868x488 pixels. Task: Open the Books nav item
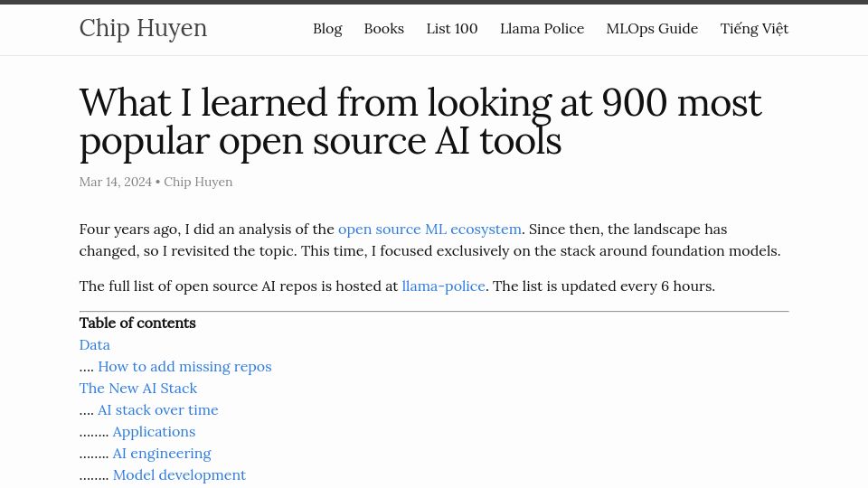pyautogui.click(x=383, y=29)
